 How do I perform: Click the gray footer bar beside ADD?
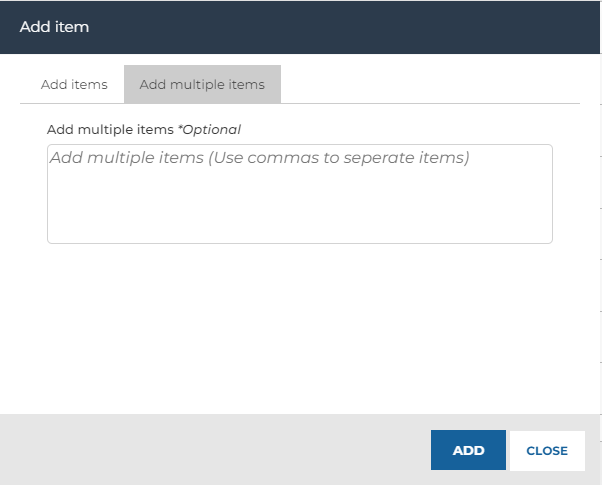(215, 449)
